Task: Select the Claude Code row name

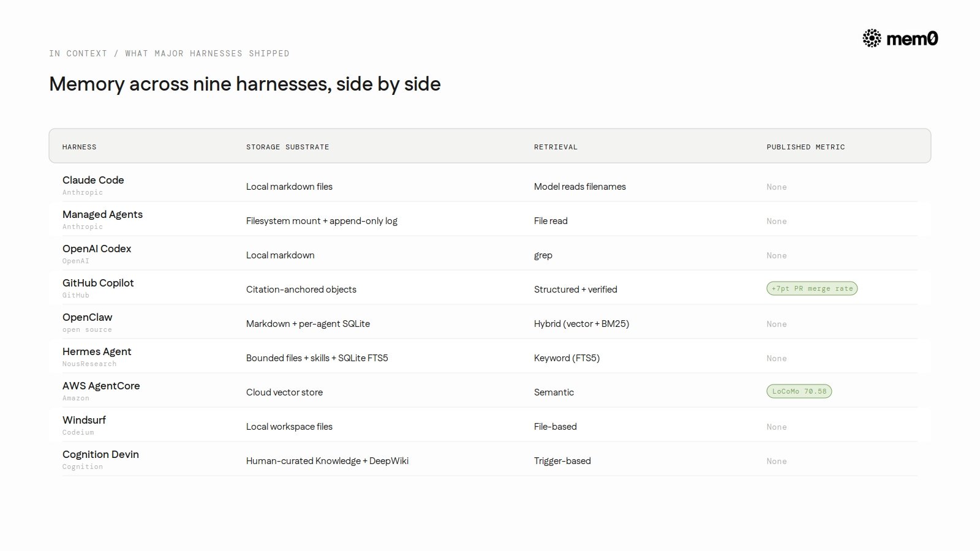Action: (93, 180)
